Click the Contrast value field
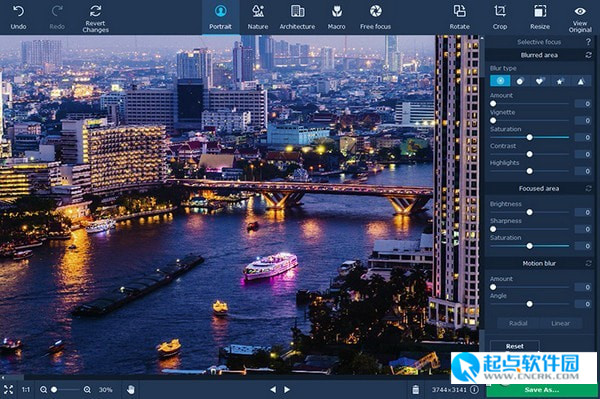Image resolution: width=600 pixels, height=399 pixels. 583,154
